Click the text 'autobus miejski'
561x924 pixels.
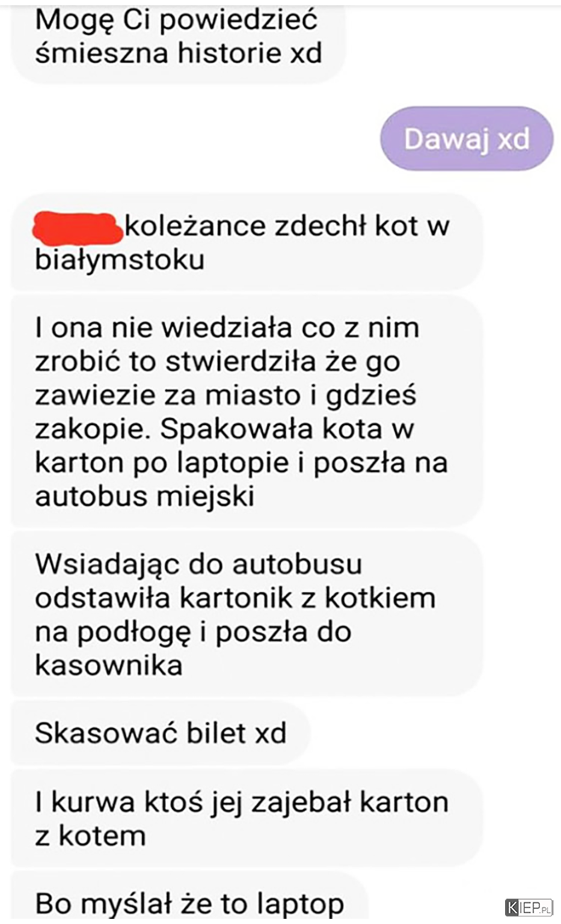144,496
